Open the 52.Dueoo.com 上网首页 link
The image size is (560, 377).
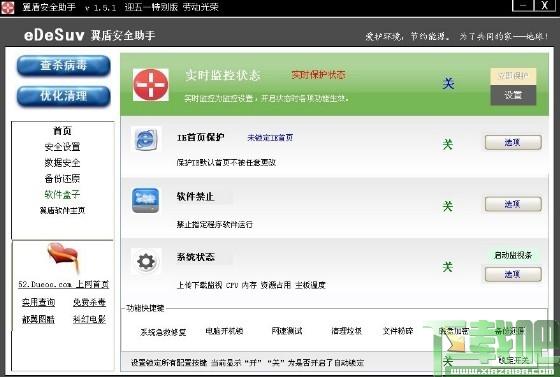click(64, 284)
